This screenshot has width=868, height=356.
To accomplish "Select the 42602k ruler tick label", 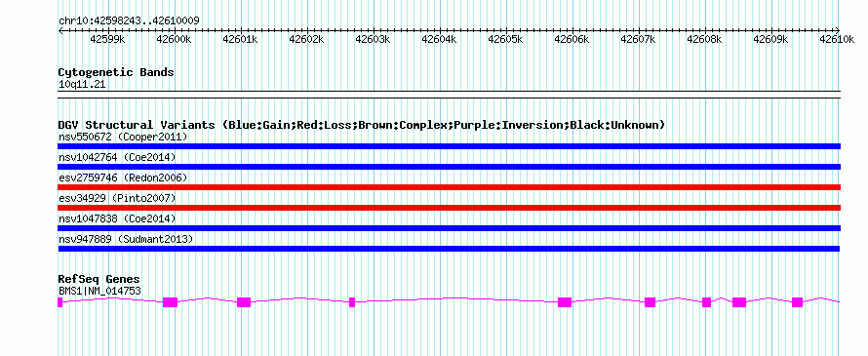I will tap(306, 39).
